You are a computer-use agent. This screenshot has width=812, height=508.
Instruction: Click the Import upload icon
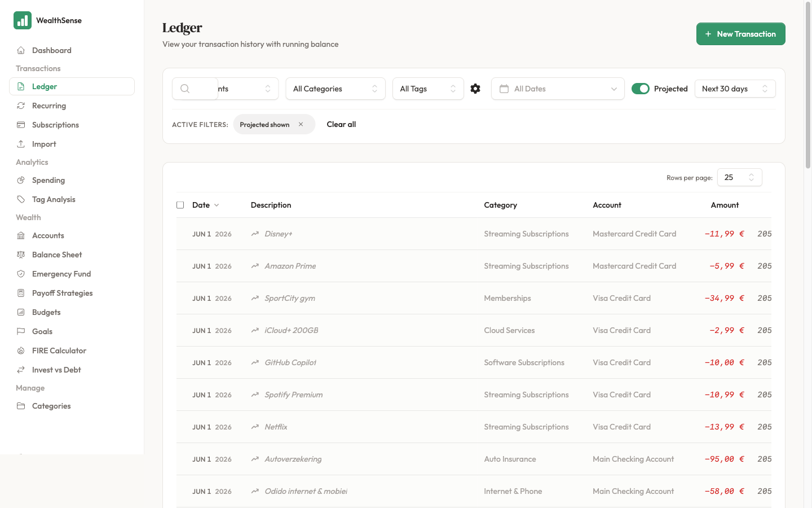click(x=21, y=144)
